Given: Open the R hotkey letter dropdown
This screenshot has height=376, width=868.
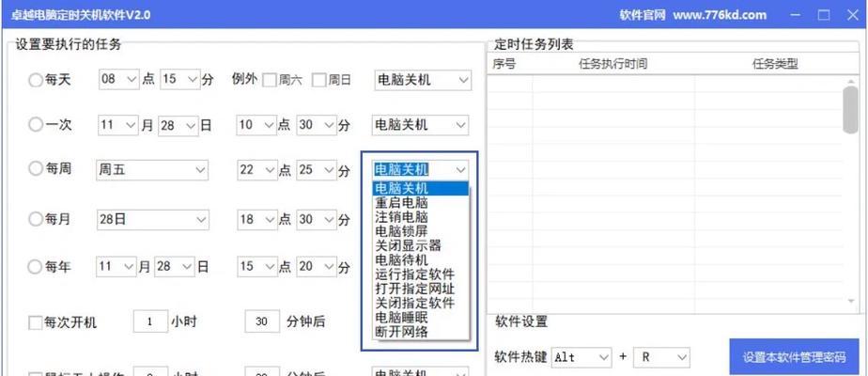Looking at the screenshot, I should pos(661,358).
